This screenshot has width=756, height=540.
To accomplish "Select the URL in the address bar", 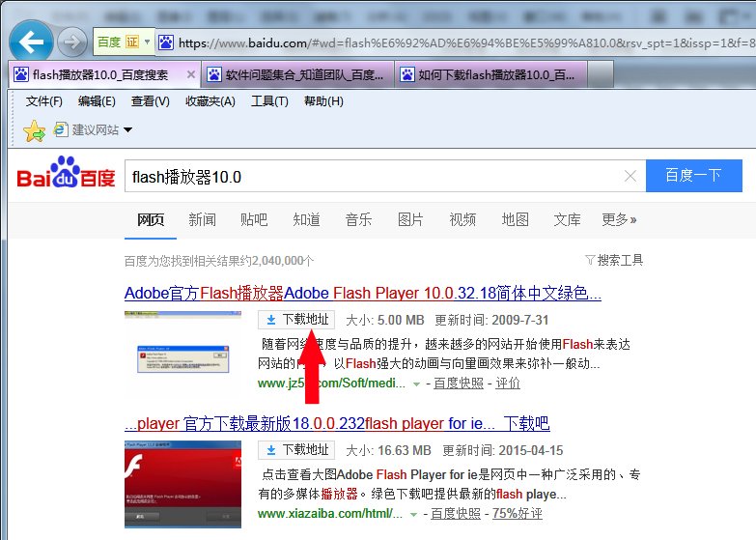I will tap(465, 43).
